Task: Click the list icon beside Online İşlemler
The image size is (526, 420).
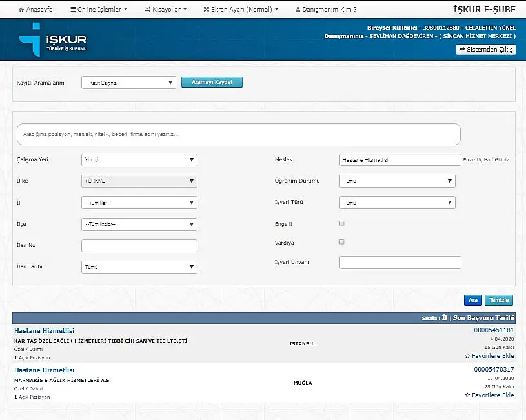Action: 72,10
